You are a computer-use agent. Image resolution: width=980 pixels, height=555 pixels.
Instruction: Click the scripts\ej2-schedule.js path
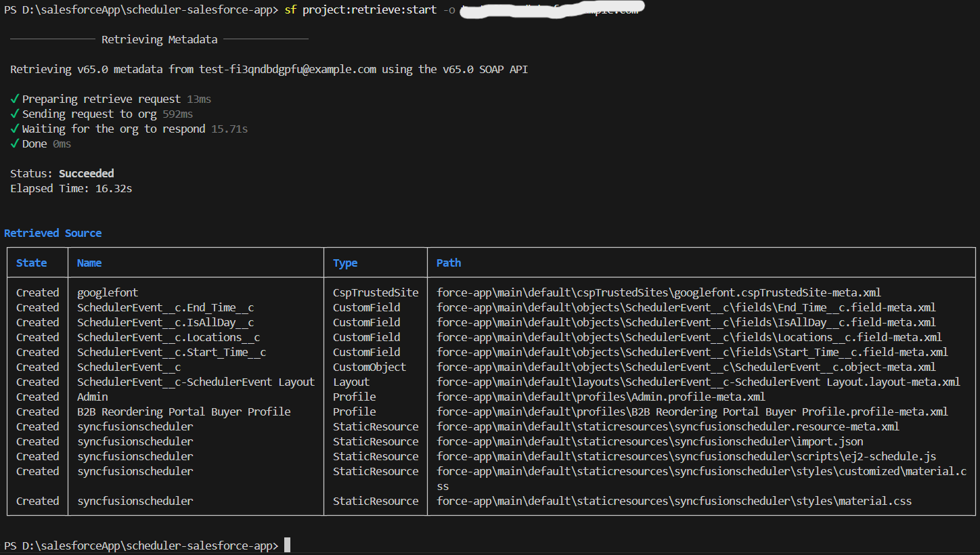686,456
